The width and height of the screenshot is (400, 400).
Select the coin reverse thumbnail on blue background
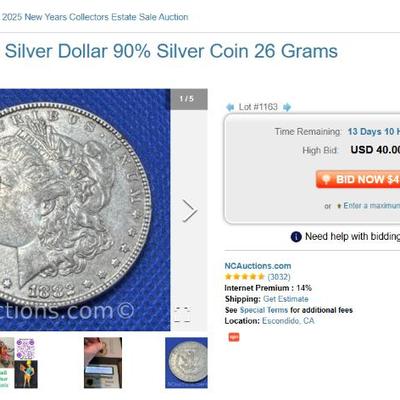pyautogui.click(x=186, y=363)
